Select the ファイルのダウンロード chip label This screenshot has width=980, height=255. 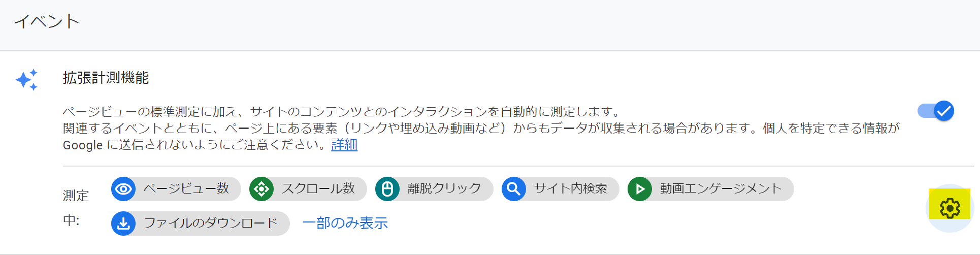[211, 223]
